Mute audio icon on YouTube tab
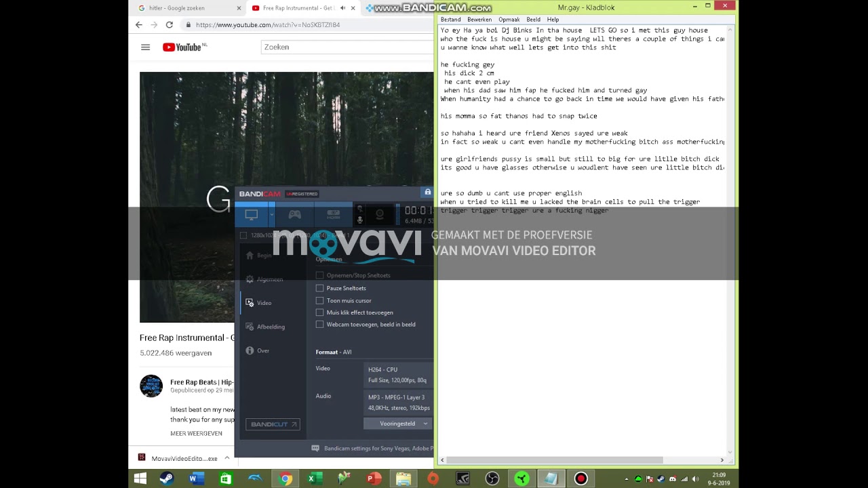 [x=343, y=8]
